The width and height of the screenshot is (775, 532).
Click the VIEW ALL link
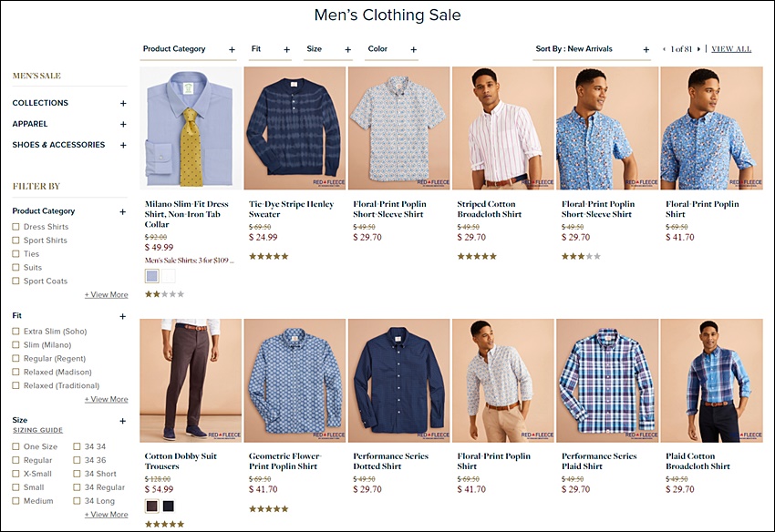pyautogui.click(x=731, y=49)
